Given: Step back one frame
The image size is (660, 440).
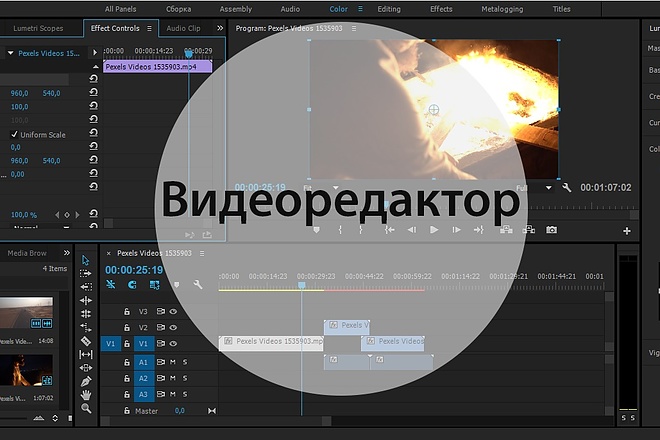Looking at the screenshot, I should click(412, 230).
